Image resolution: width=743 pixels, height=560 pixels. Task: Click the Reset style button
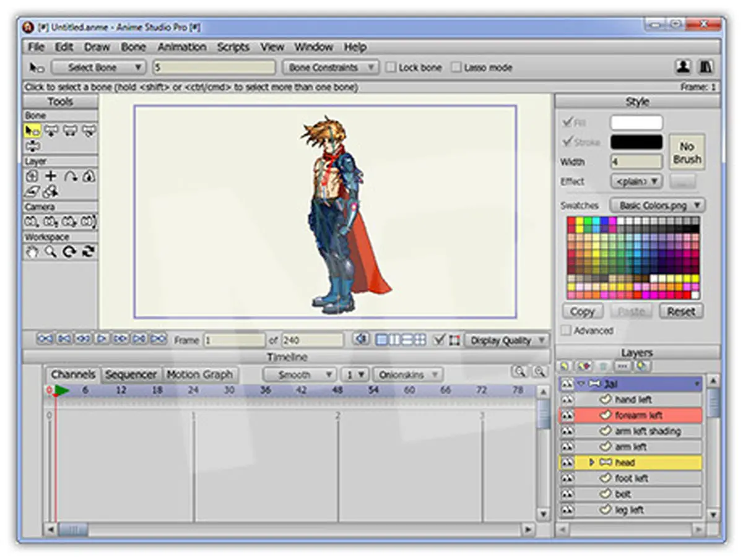681,311
